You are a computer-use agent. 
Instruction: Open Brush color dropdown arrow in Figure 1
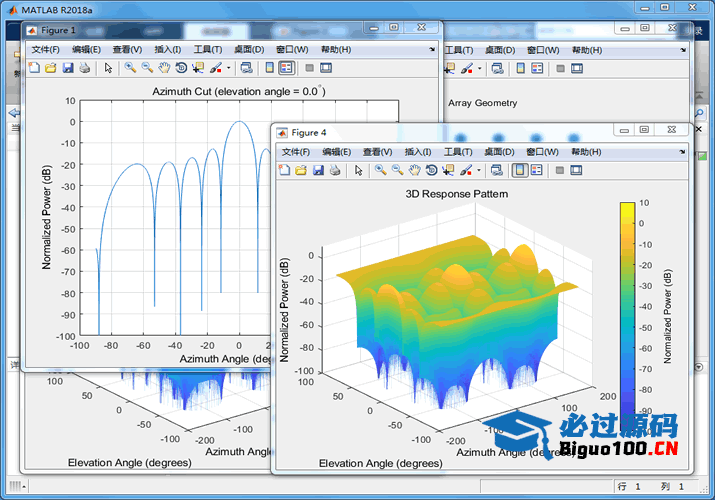228,68
